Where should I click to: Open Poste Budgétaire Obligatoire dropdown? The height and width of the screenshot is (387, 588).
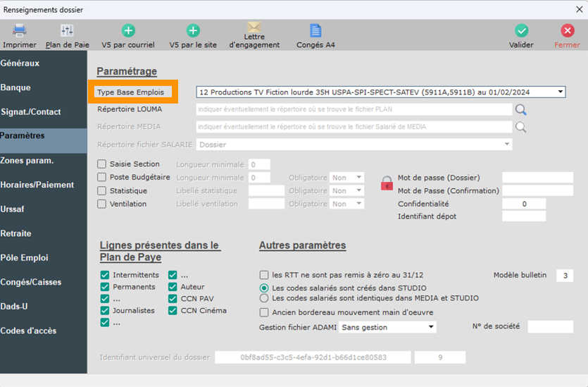(346, 178)
